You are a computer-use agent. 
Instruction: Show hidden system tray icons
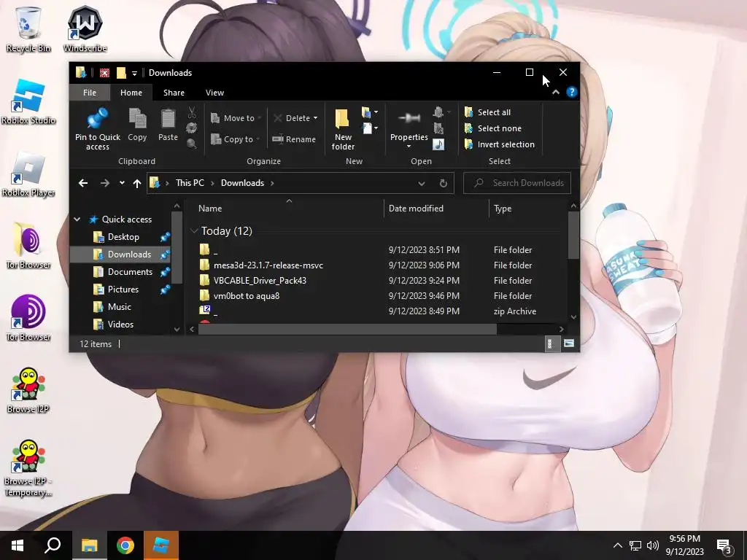[x=617, y=545]
